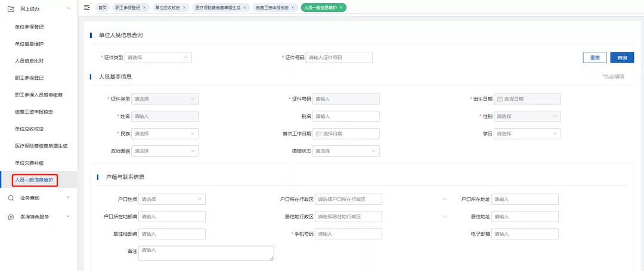Screen dimensions: 644x271
Task: Open the 政治面貌 dropdown
Action: point(165,151)
